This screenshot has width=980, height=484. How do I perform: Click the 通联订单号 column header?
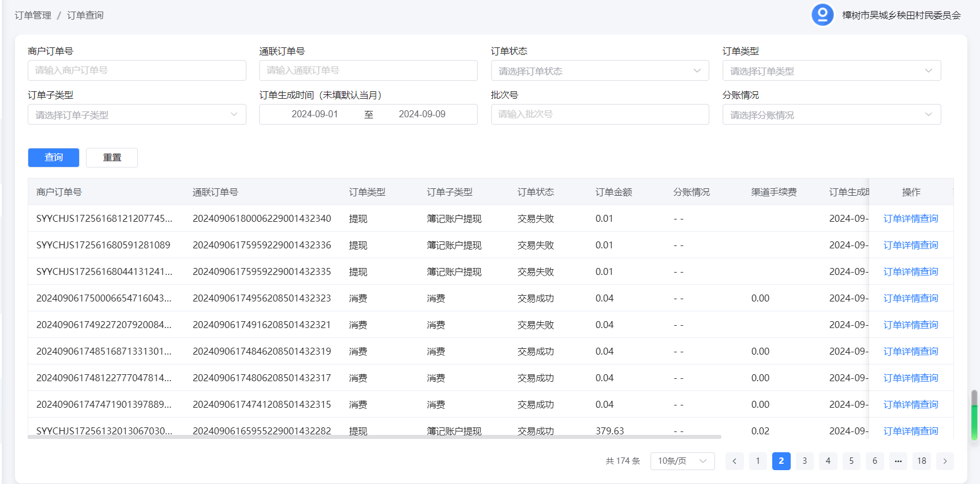pyautogui.click(x=215, y=192)
